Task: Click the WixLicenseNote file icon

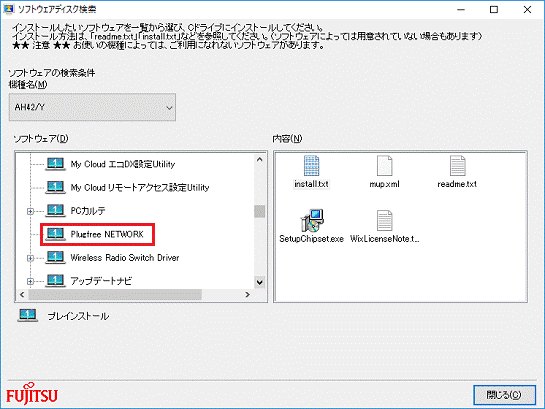Action: click(x=384, y=221)
